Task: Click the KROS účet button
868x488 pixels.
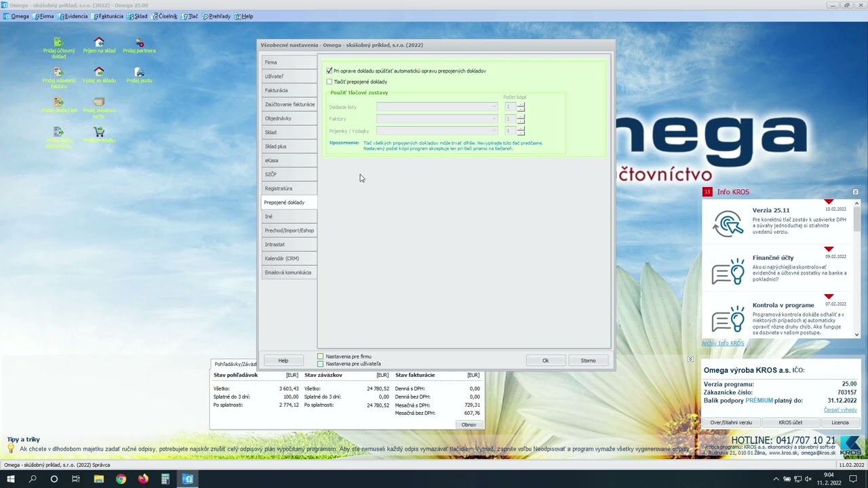Action: (x=790, y=422)
